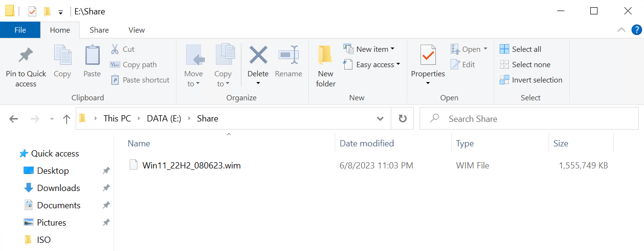Open the Delete dropdown arrow

[x=258, y=84]
